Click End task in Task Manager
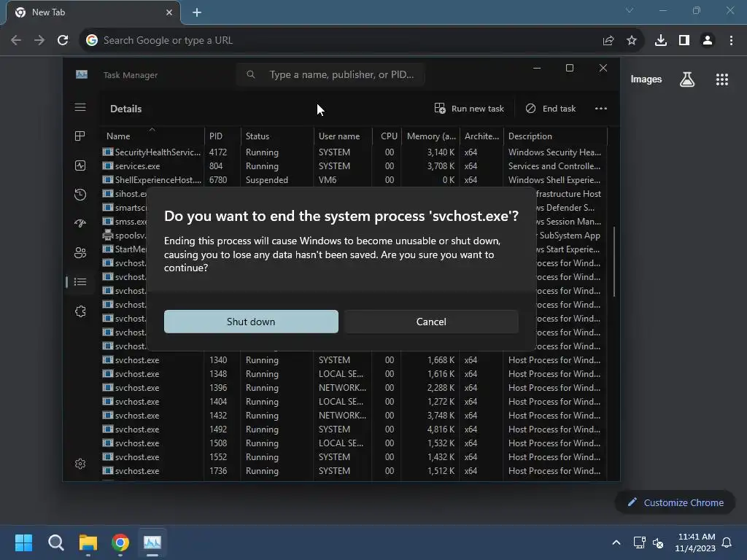The width and height of the screenshot is (747, 560). point(551,109)
